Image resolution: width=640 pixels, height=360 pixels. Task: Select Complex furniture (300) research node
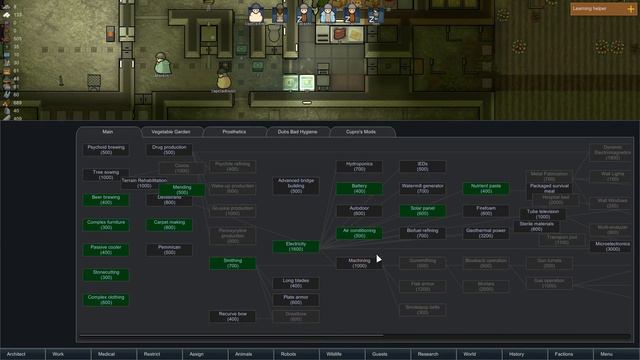(106, 225)
